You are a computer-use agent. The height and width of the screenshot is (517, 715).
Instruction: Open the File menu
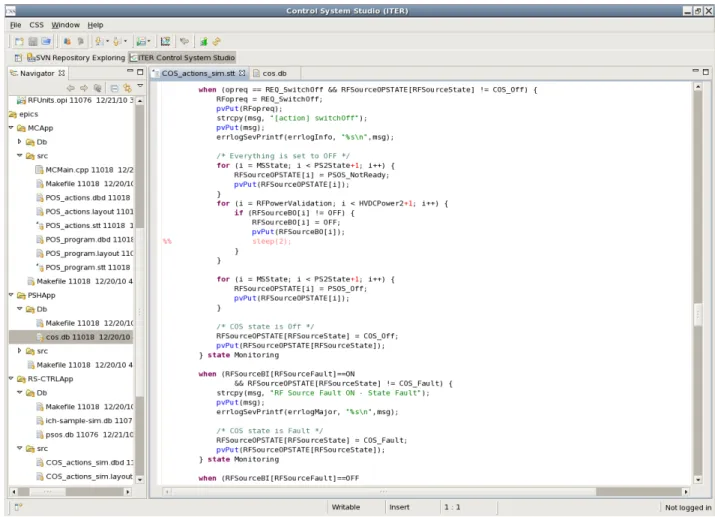click(16, 25)
